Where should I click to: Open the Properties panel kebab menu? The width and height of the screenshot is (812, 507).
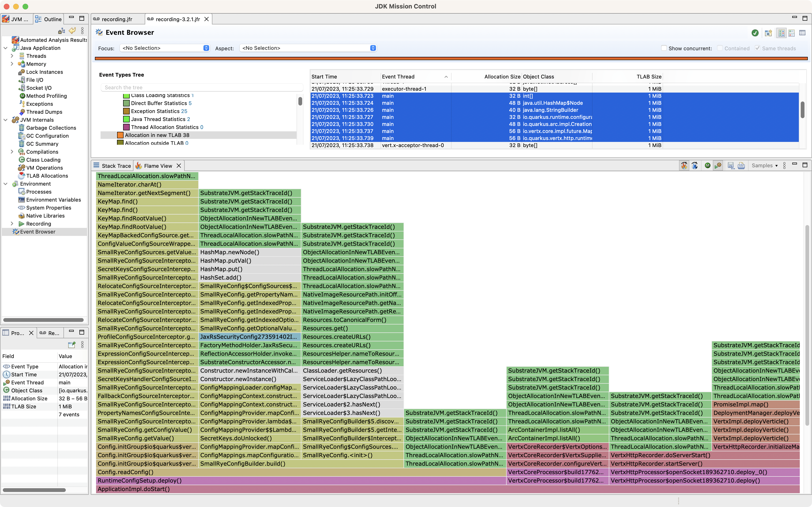click(x=82, y=345)
